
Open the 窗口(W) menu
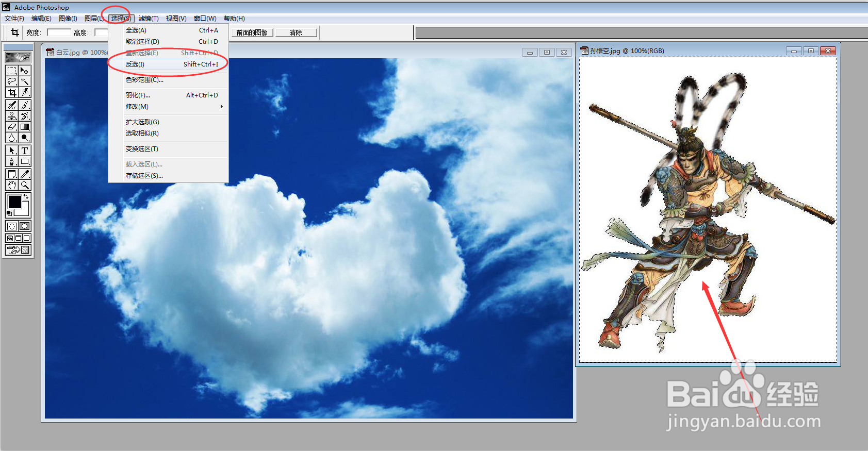pos(205,19)
